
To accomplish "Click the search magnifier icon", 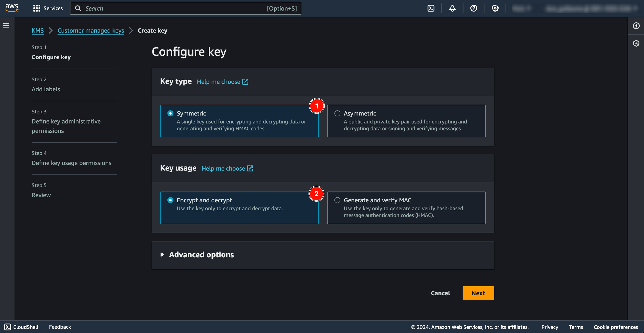I will tap(78, 8).
